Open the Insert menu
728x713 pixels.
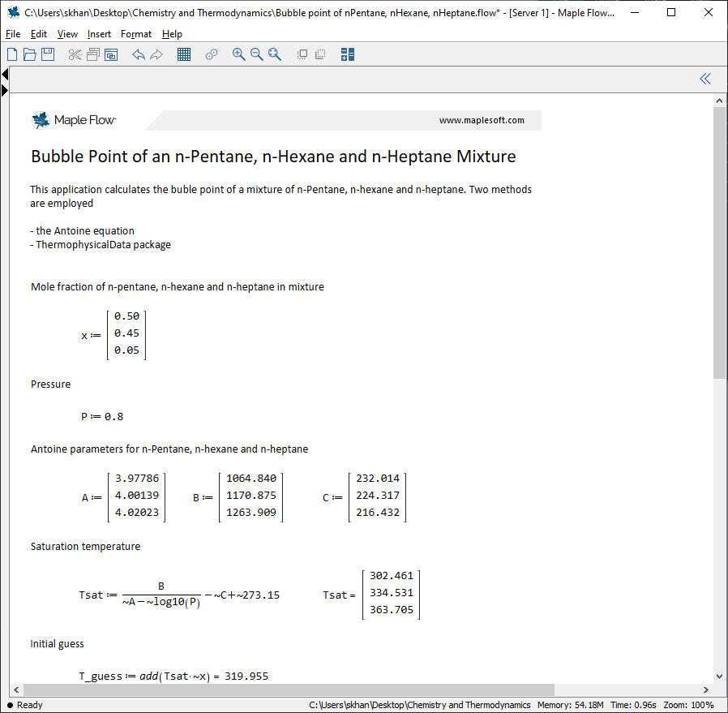(x=99, y=34)
